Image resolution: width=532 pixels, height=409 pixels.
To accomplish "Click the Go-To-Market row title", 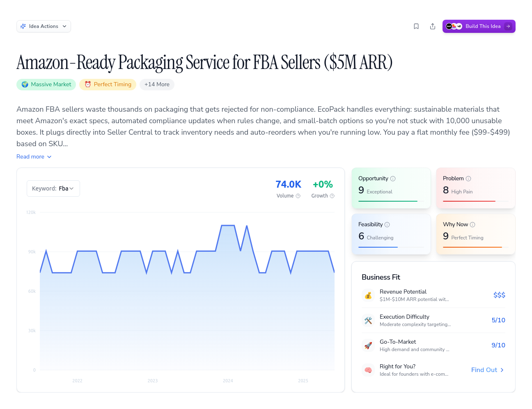I will (x=398, y=342).
